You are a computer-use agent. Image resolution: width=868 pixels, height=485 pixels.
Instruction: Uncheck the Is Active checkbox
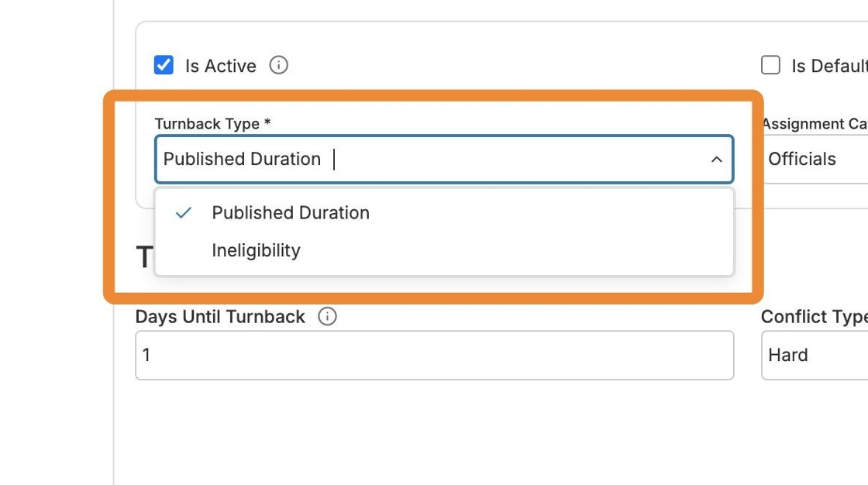164,65
